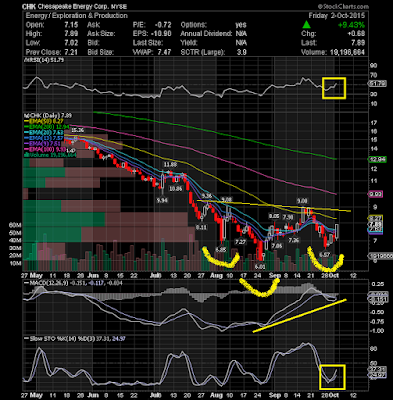The height and width of the screenshot is (400, 393).
Task: Click the Volume value 19,198,884 in header
Action: click(347, 52)
